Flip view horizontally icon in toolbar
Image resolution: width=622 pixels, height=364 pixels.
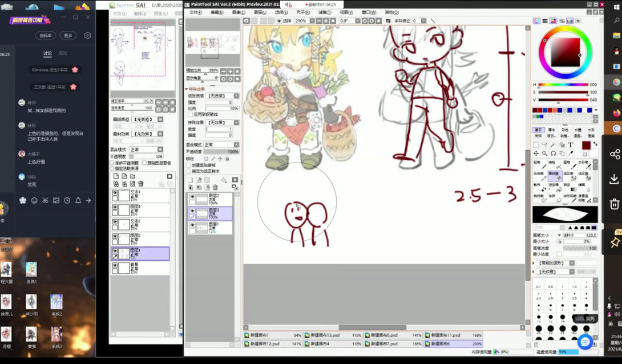click(x=388, y=21)
